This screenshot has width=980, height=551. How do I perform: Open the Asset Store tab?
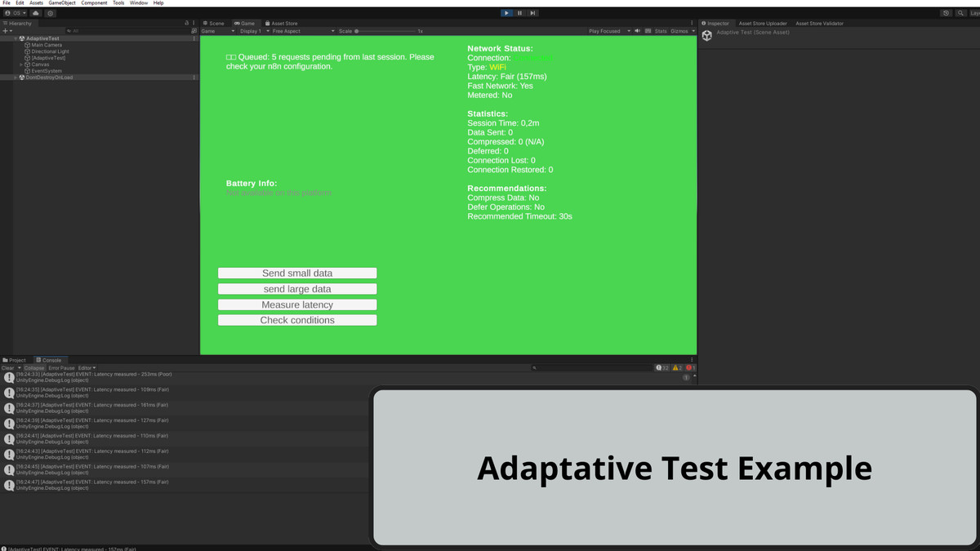point(281,24)
